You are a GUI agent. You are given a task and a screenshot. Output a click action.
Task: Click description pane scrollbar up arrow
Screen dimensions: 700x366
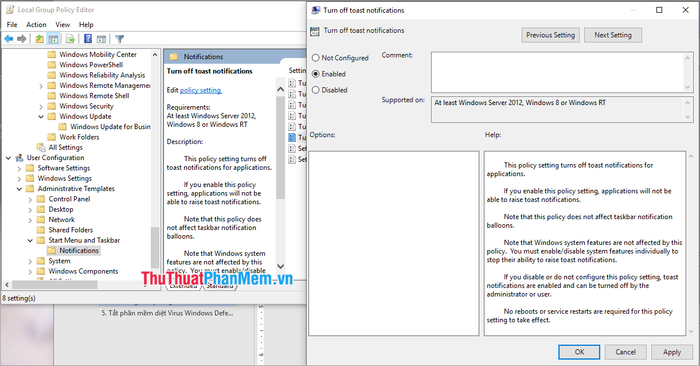[280, 89]
